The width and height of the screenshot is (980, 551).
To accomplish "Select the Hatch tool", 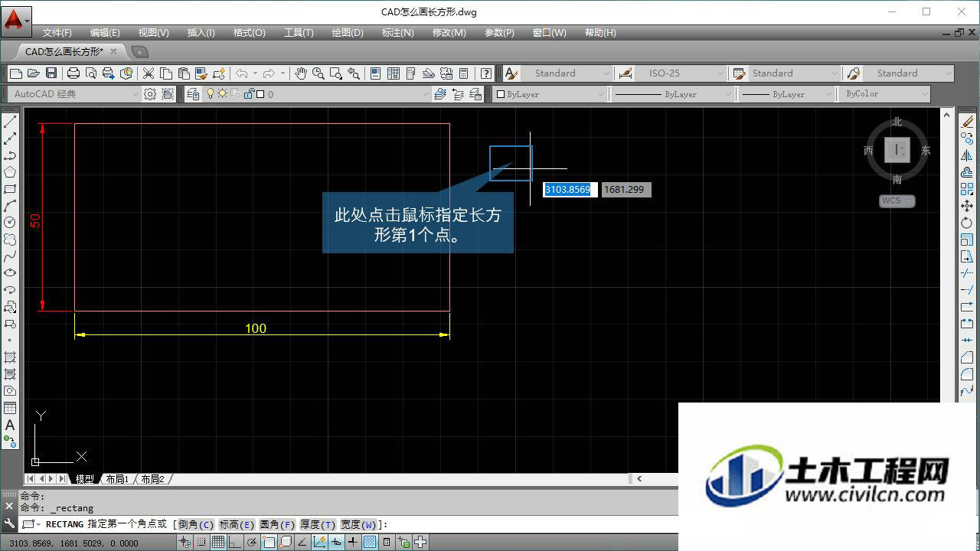I will point(10,357).
